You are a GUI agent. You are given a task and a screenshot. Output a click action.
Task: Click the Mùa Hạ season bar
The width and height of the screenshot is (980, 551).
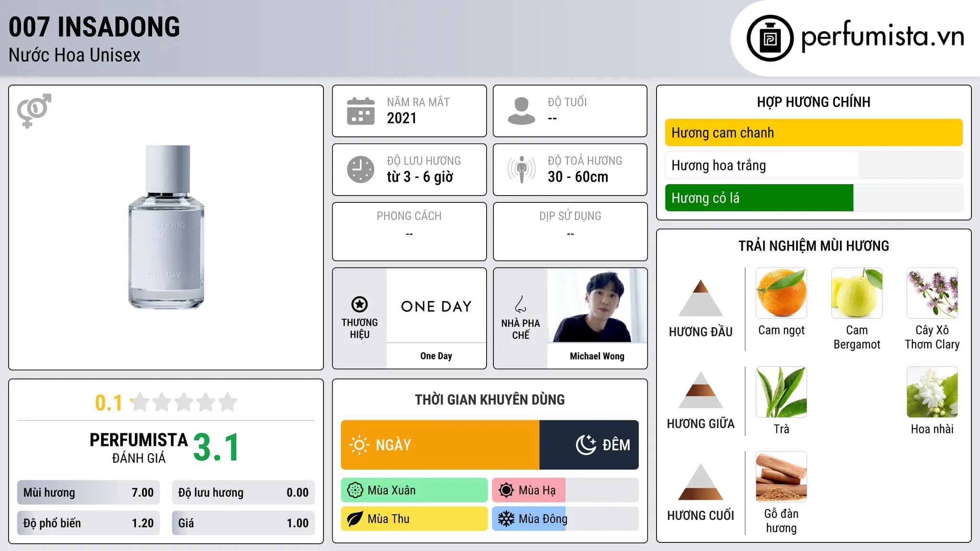tap(566, 490)
